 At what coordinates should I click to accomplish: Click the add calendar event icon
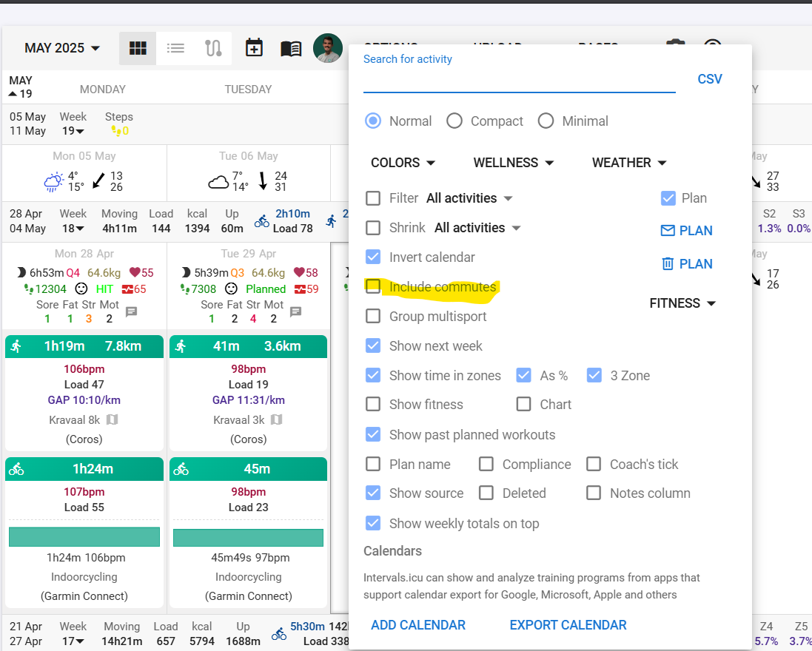(254, 47)
